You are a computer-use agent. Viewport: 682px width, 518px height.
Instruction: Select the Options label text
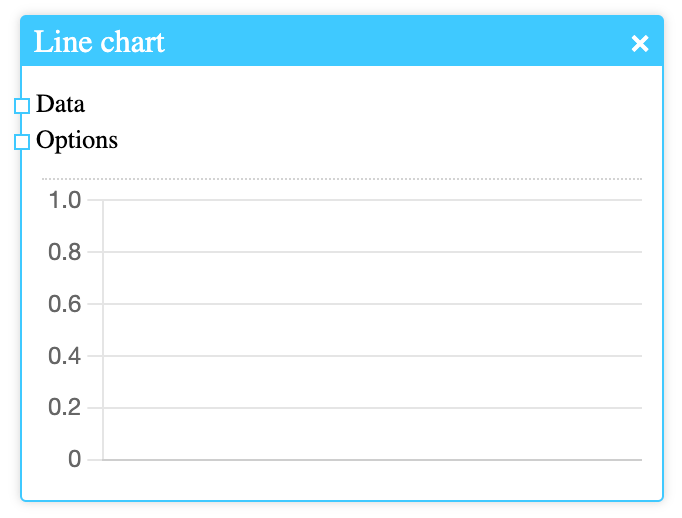[x=77, y=140]
